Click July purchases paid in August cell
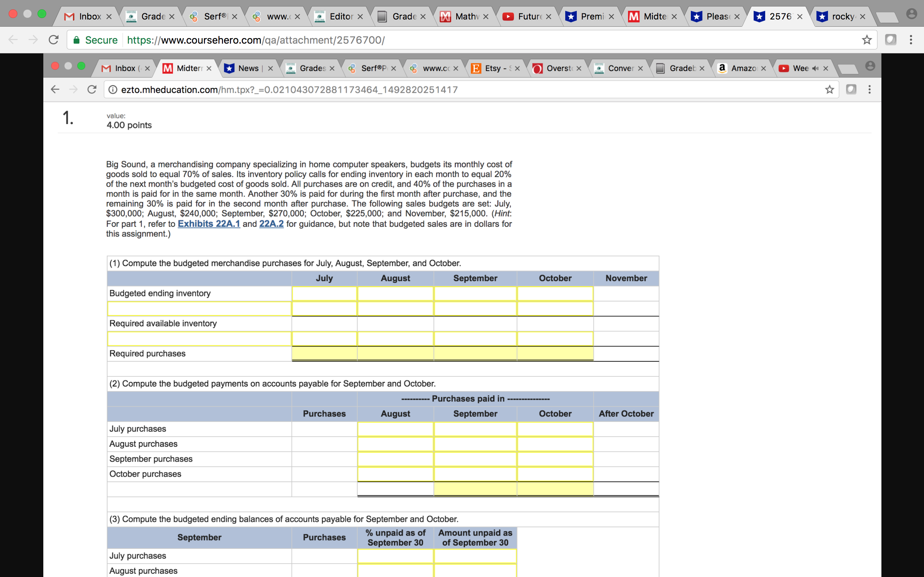This screenshot has height=577, width=924. 395,429
